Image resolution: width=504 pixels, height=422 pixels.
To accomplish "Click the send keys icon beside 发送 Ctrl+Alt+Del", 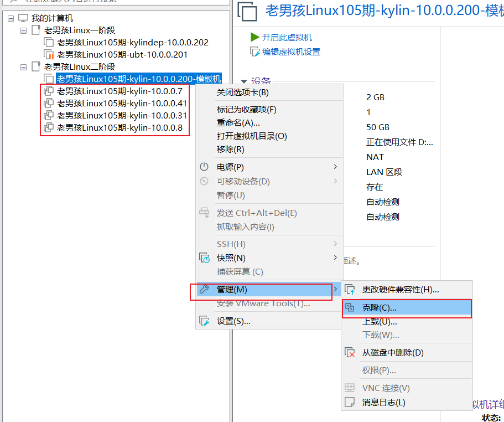I will pyautogui.click(x=204, y=213).
